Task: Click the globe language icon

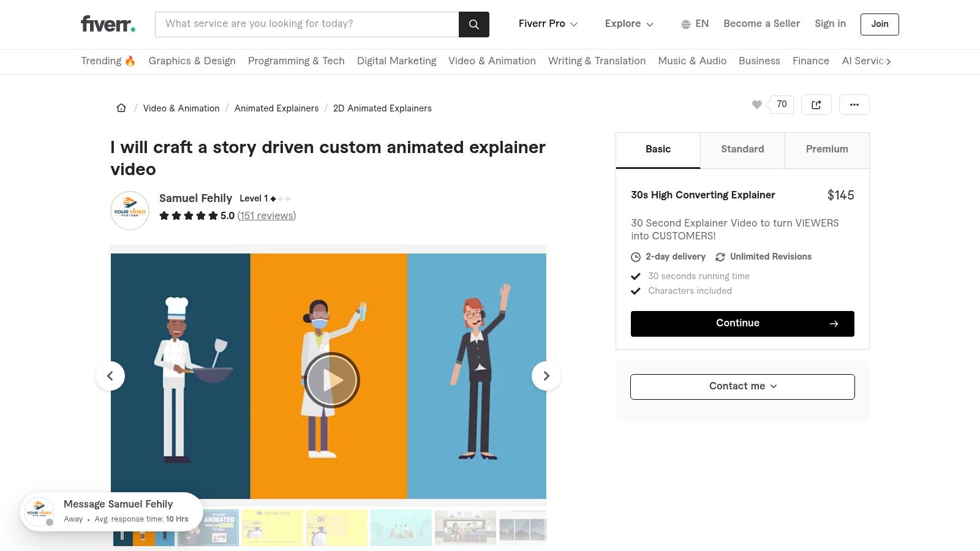Action: 685,24
